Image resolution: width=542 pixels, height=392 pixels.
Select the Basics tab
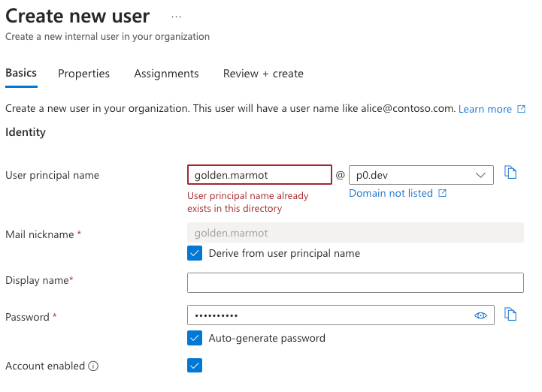tap(21, 73)
